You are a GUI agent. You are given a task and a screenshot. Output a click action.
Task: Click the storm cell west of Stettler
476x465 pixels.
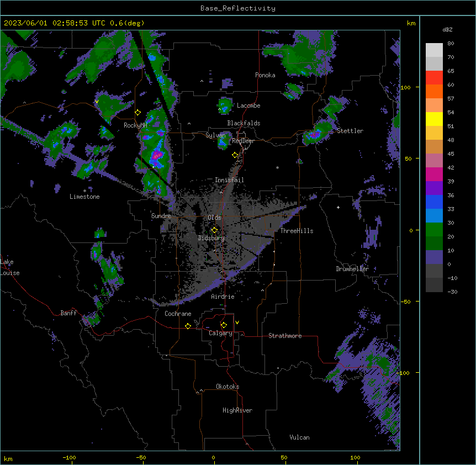coord(315,134)
